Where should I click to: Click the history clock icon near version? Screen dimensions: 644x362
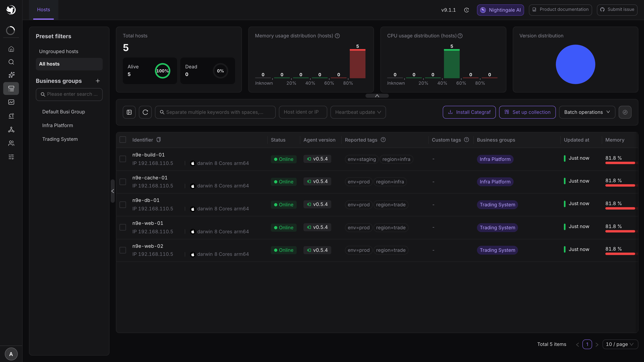tap(466, 10)
